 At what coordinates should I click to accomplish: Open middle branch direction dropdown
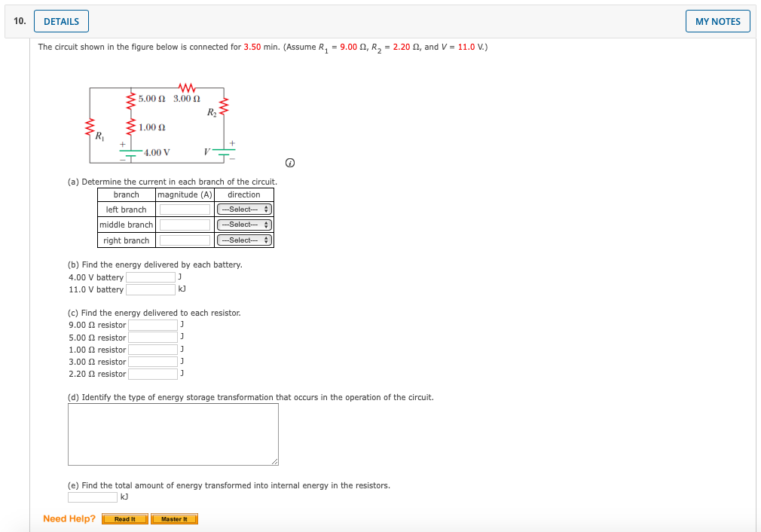(x=244, y=225)
